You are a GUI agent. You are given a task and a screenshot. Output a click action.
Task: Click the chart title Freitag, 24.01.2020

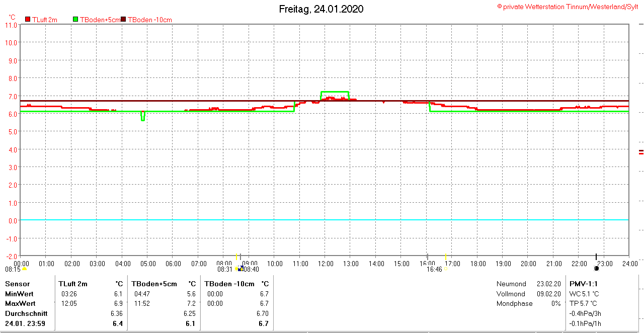[x=321, y=9]
